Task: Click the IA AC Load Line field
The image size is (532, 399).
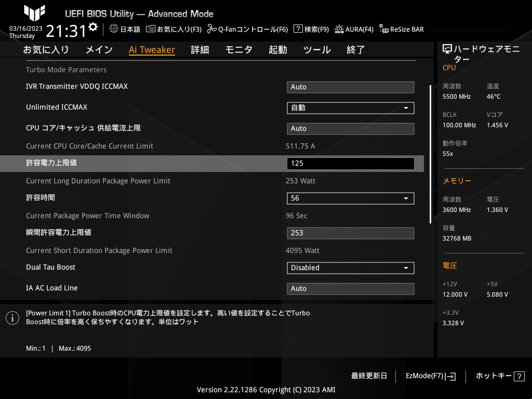Action: click(x=351, y=289)
